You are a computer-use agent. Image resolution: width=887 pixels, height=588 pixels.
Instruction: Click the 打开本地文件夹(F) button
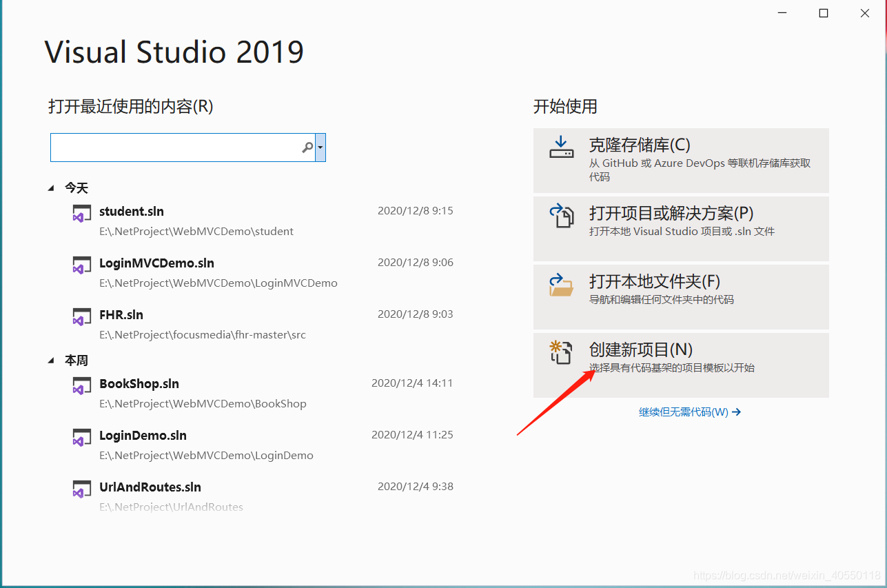(x=681, y=297)
